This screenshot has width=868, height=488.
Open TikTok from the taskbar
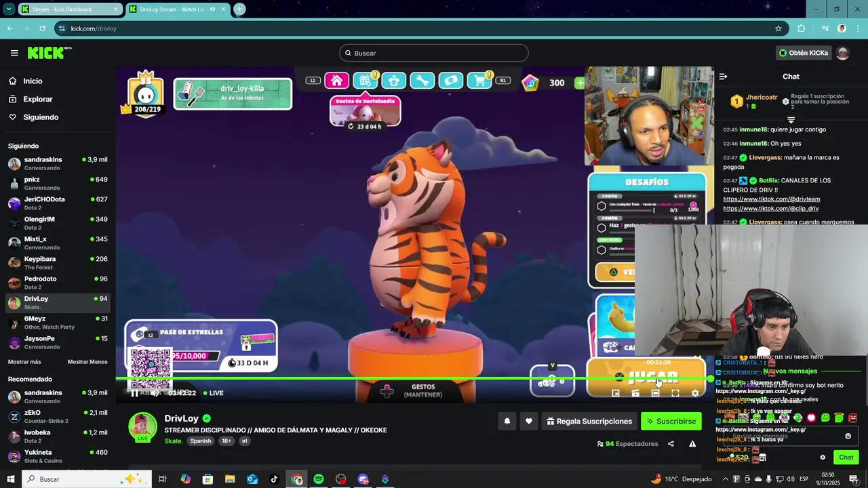point(274,479)
